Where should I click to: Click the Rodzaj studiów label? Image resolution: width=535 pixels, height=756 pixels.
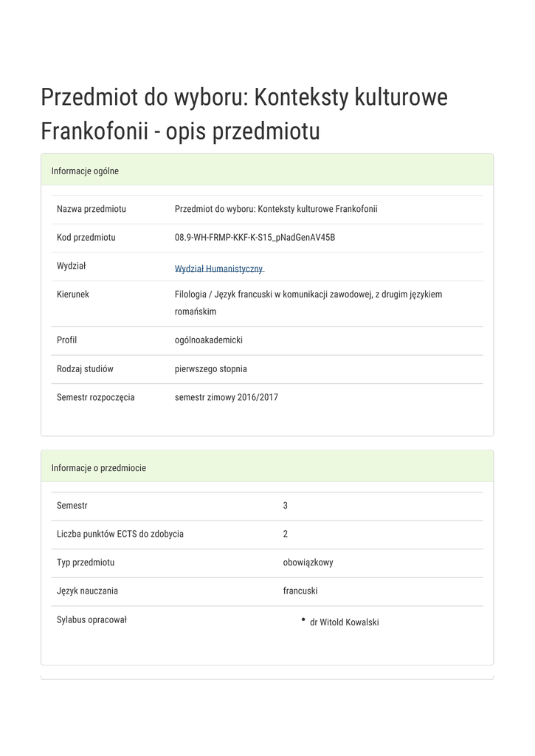[85, 369]
